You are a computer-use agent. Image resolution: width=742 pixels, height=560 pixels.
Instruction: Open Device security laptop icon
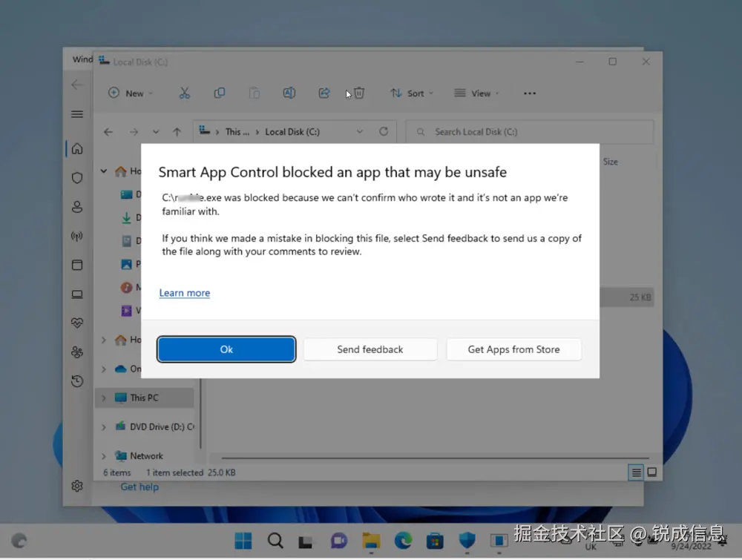(76, 294)
